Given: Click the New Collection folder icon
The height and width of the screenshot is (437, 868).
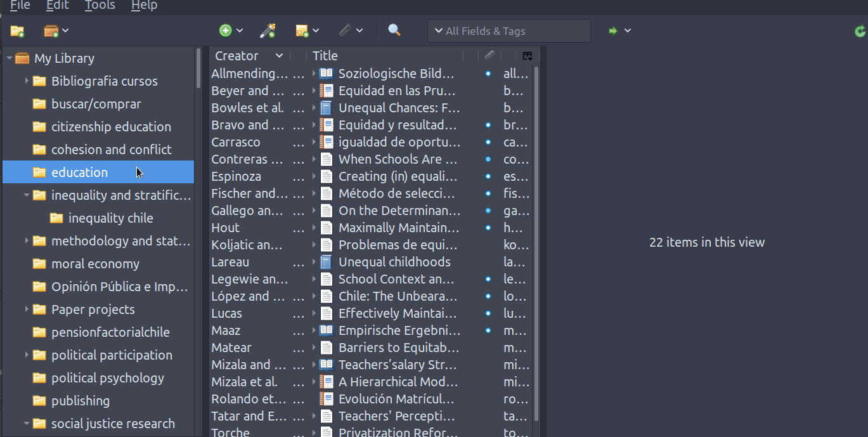Looking at the screenshot, I should (x=17, y=30).
